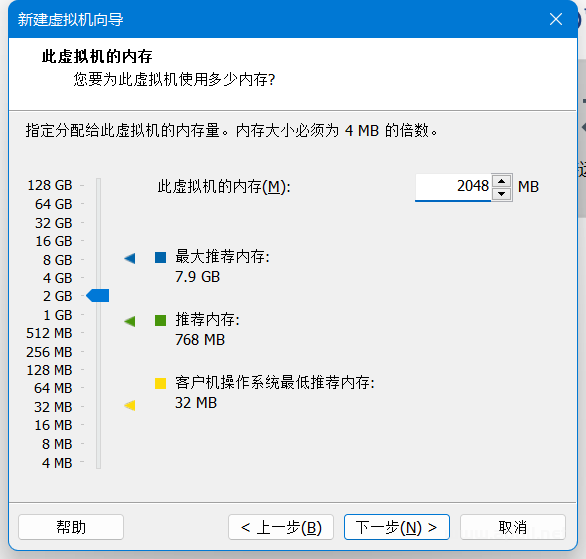This screenshot has height=559, width=586.
Task: Go back with 上一步(B) button
Action: [x=281, y=527]
